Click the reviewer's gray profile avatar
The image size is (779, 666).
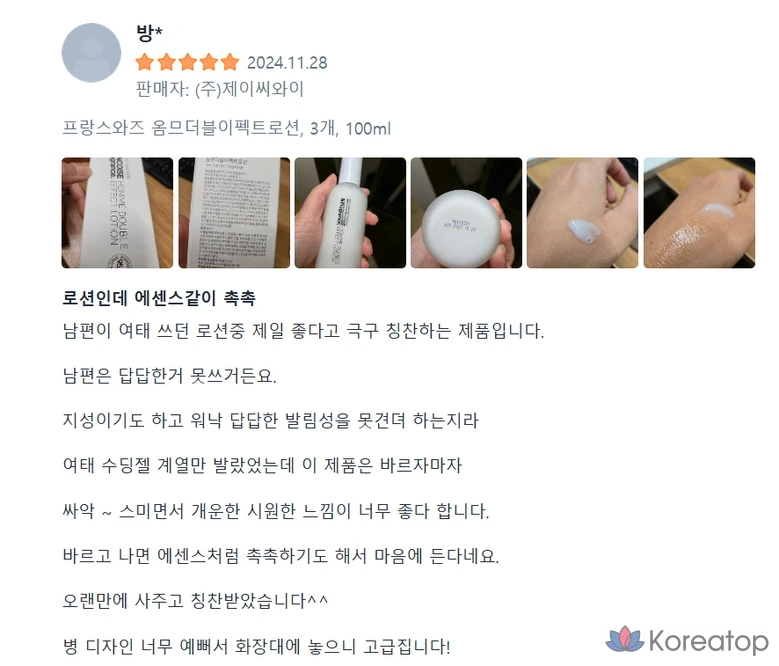point(91,53)
